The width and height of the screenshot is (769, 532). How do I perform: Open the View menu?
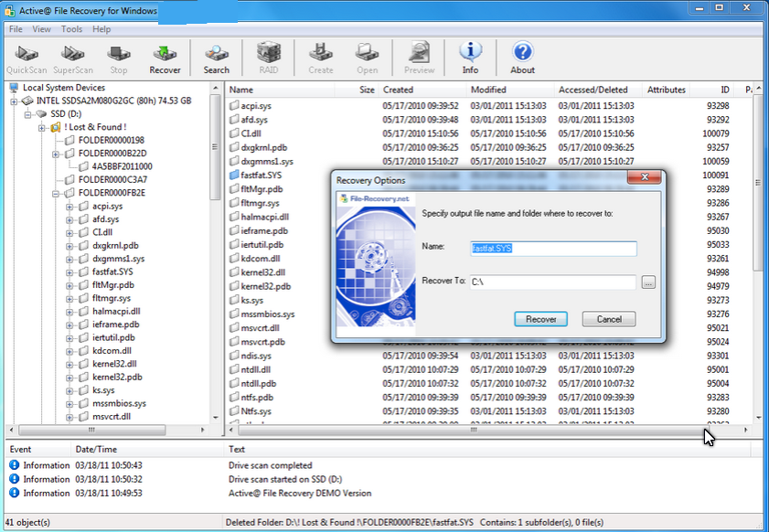[42, 29]
